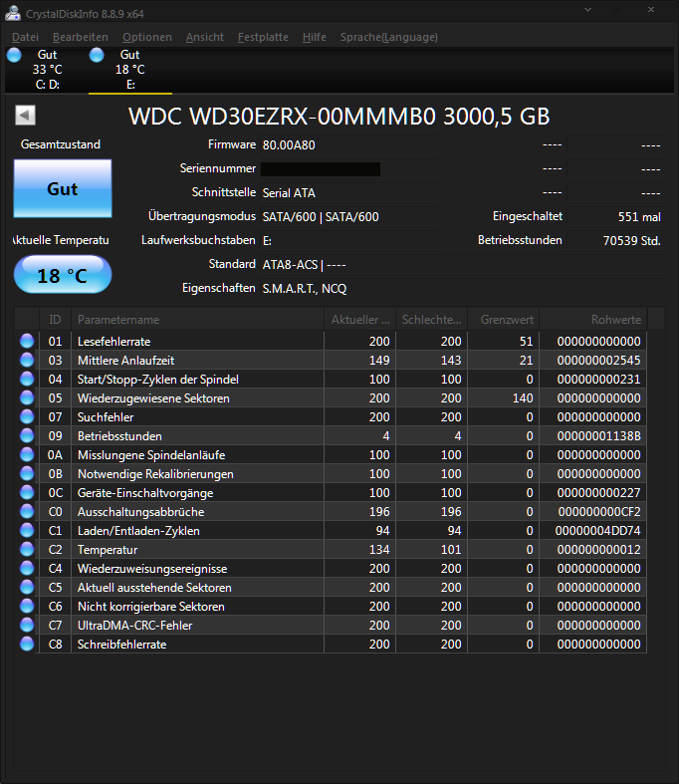Click the Schnittstelle value Serial ATA

point(289,193)
